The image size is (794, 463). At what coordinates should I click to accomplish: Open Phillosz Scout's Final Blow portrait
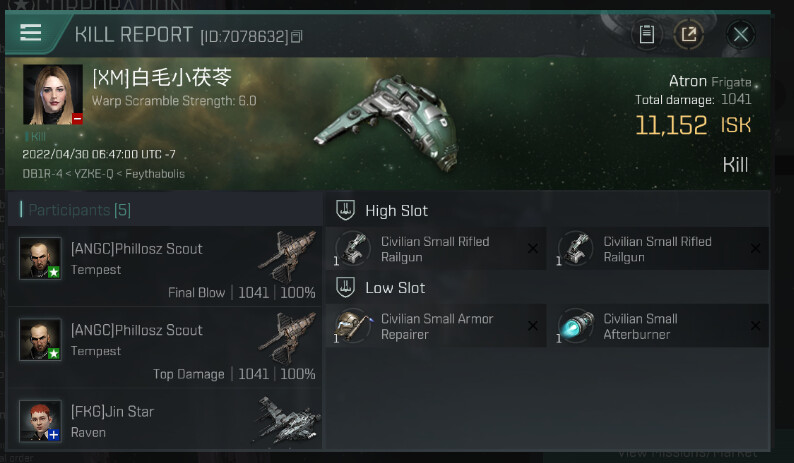[x=40, y=259]
